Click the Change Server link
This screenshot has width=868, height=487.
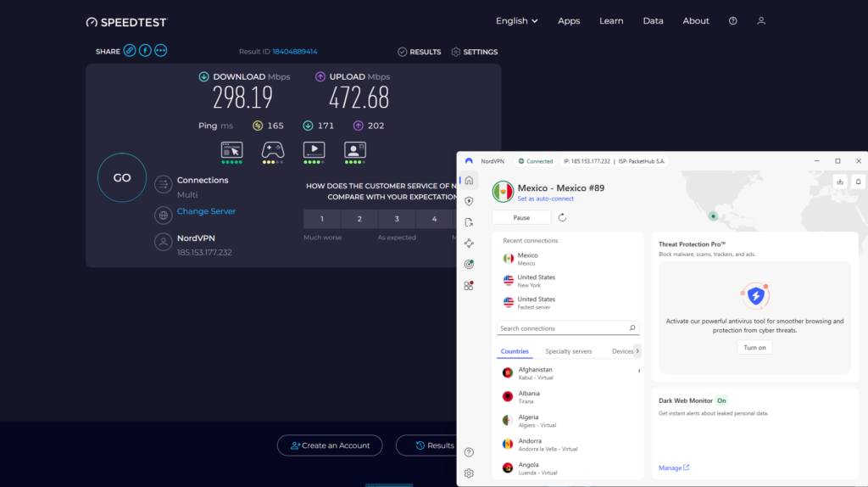pos(206,211)
